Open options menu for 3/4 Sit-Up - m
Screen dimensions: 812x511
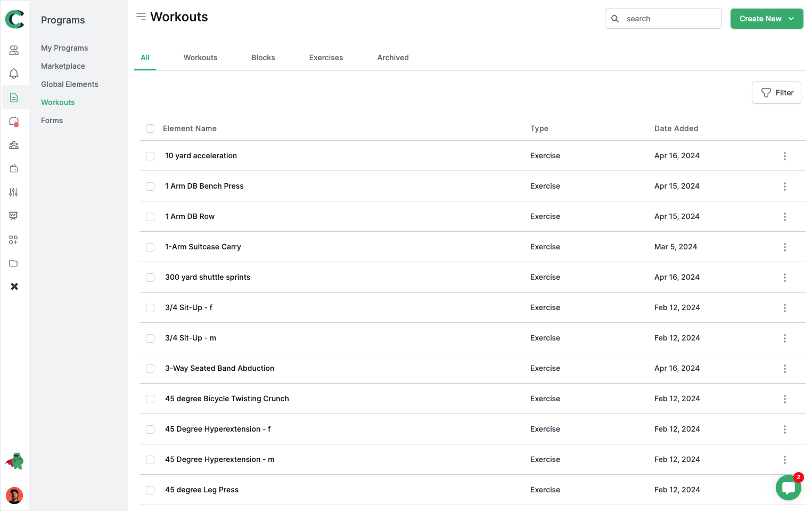pos(785,338)
